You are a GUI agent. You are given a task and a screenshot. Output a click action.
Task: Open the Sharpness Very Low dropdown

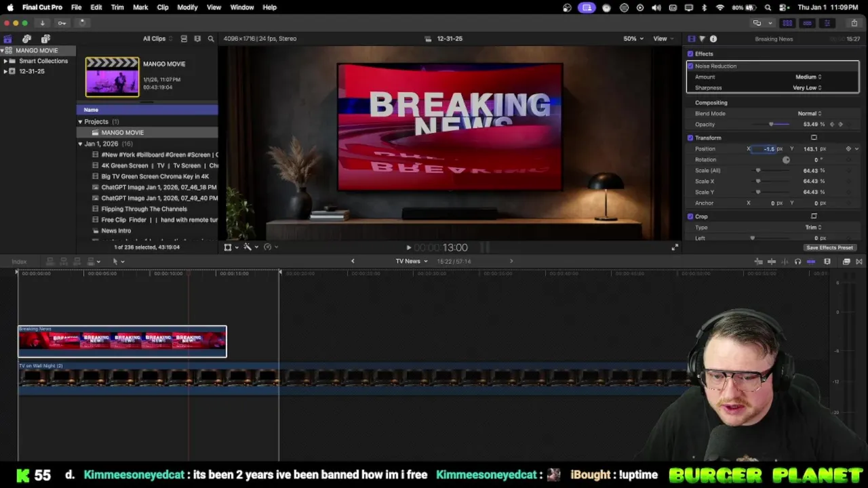(x=807, y=87)
